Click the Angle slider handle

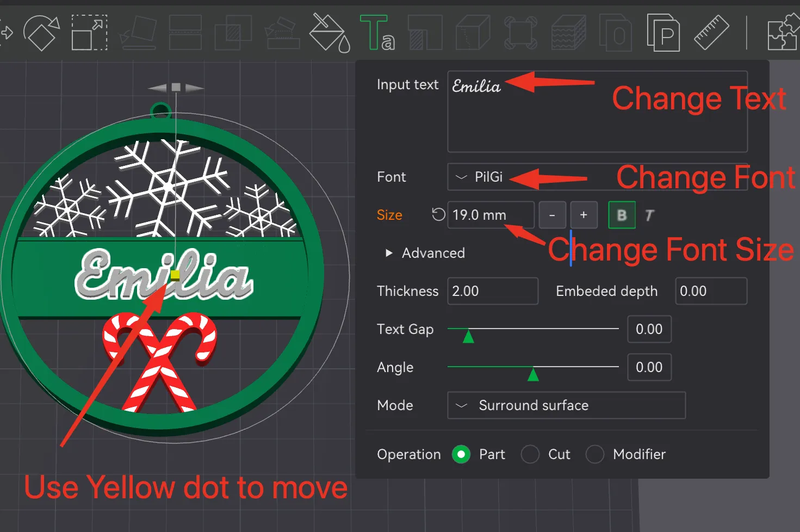[534, 374]
